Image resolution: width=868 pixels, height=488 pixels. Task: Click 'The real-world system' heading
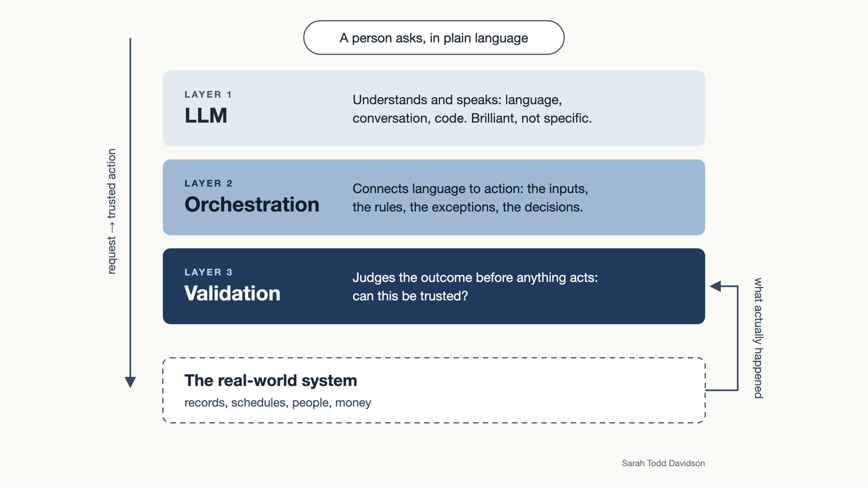pyautogui.click(x=271, y=381)
